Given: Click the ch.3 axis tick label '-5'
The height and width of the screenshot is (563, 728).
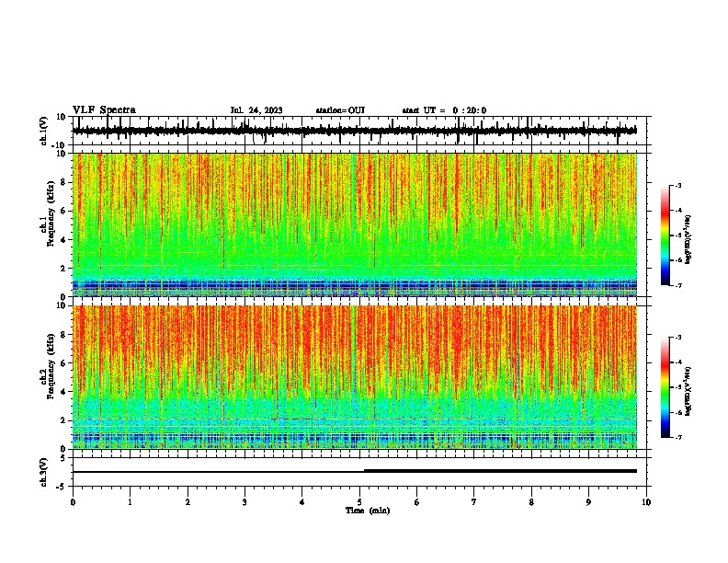Looking at the screenshot, I should click(x=62, y=487).
